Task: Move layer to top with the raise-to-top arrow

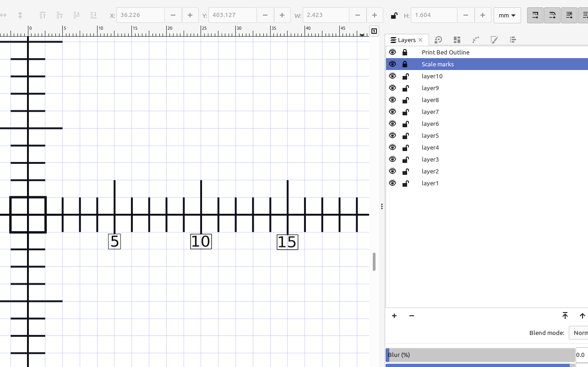Action: 565,316
